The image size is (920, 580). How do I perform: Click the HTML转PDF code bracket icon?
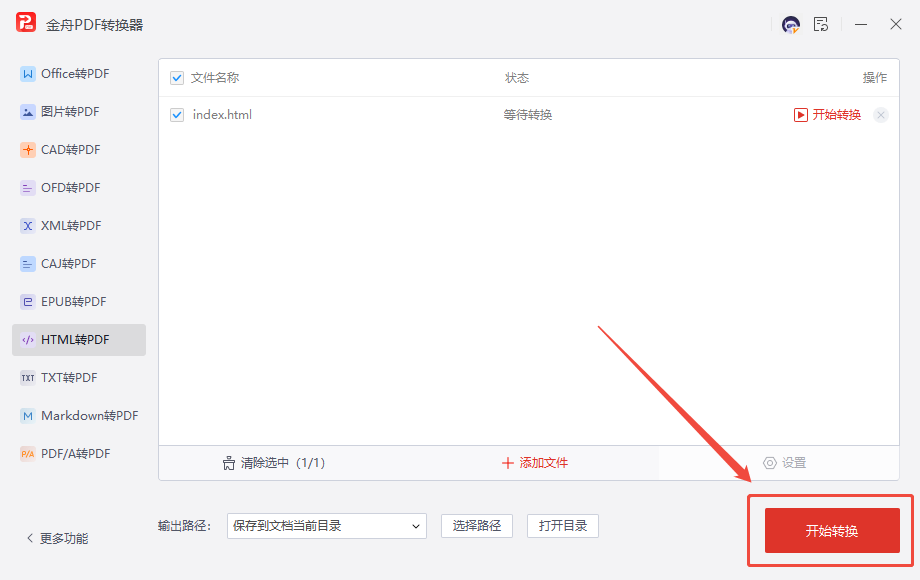[28, 340]
